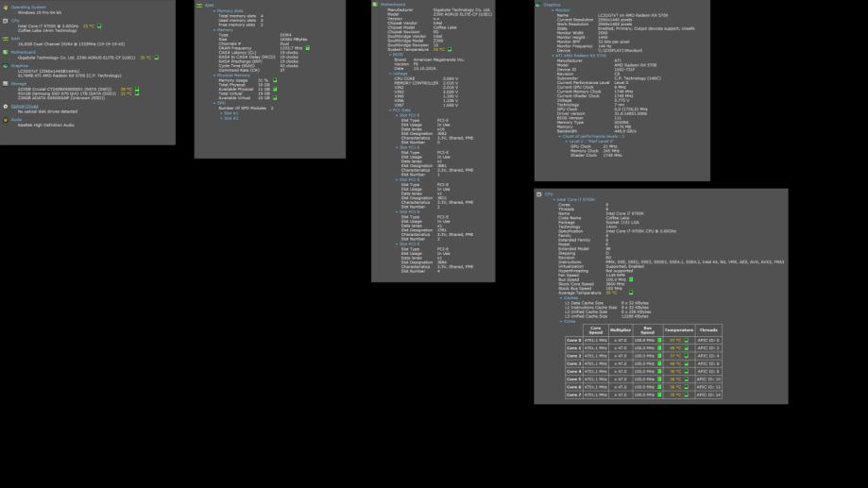Open Audio heading link in summary
The image size is (868, 488).
17,120
